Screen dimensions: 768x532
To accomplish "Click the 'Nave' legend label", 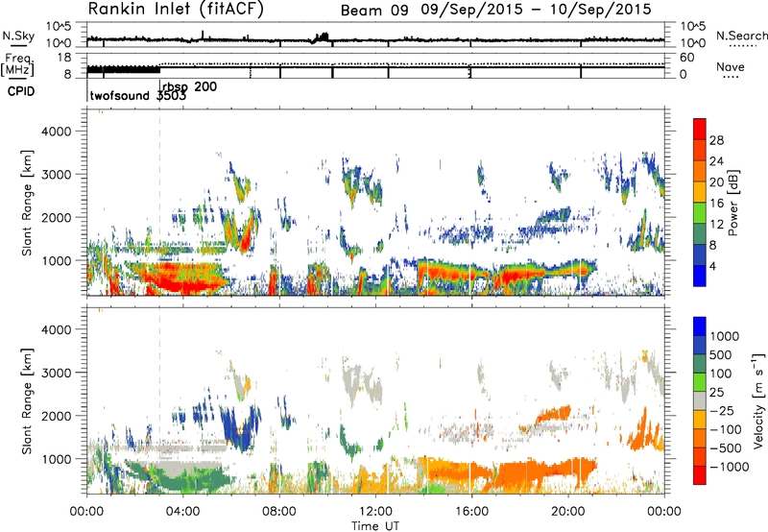I will 731,66.
